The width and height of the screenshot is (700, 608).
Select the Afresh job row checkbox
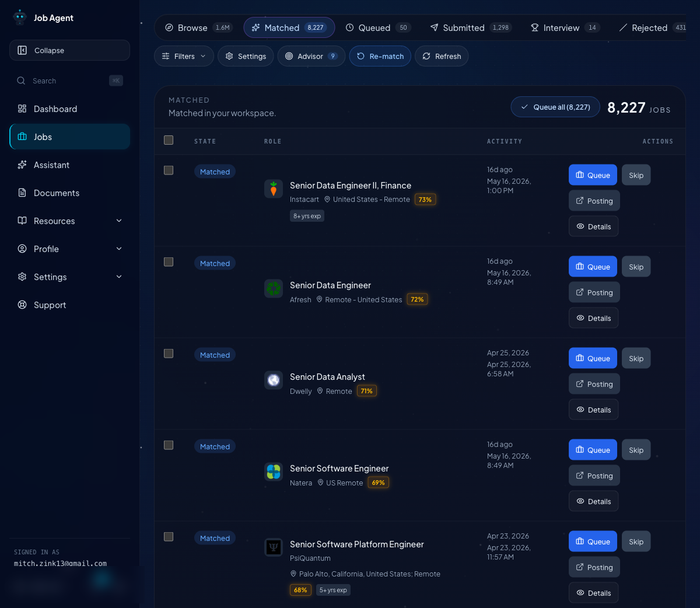[x=169, y=262]
